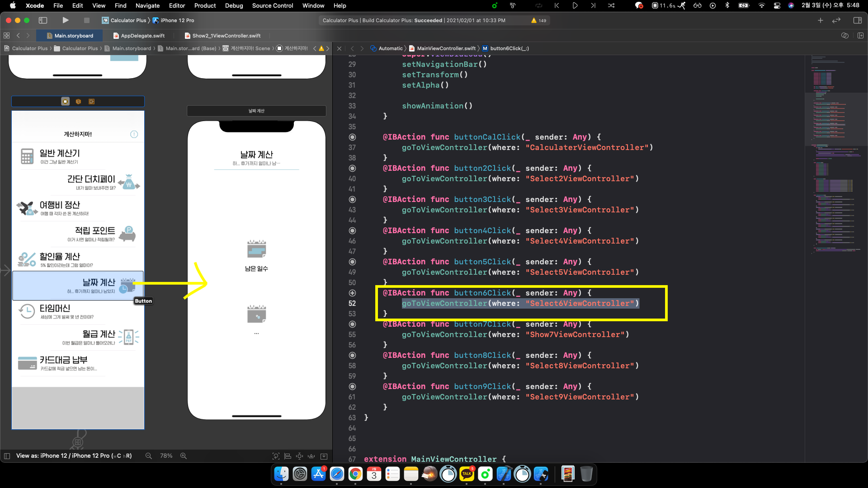This screenshot has width=868, height=488.
Task: Toggle the inspectors panel on the right
Action: click(x=857, y=20)
